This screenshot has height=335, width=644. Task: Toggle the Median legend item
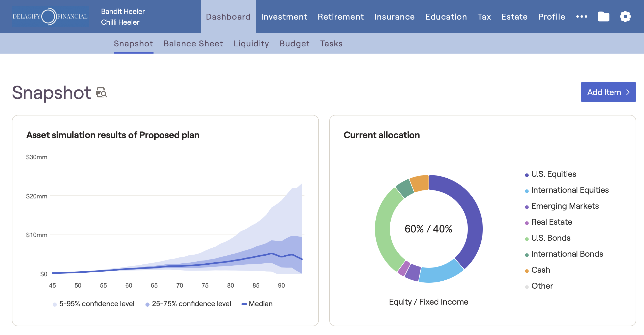click(257, 304)
